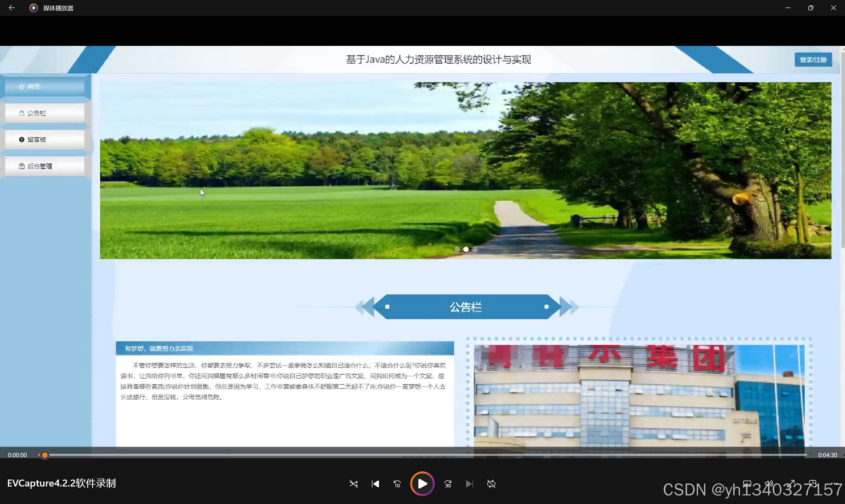Click the media player back arrow
The width and height of the screenshot is (845, 504).
point(12,8)
